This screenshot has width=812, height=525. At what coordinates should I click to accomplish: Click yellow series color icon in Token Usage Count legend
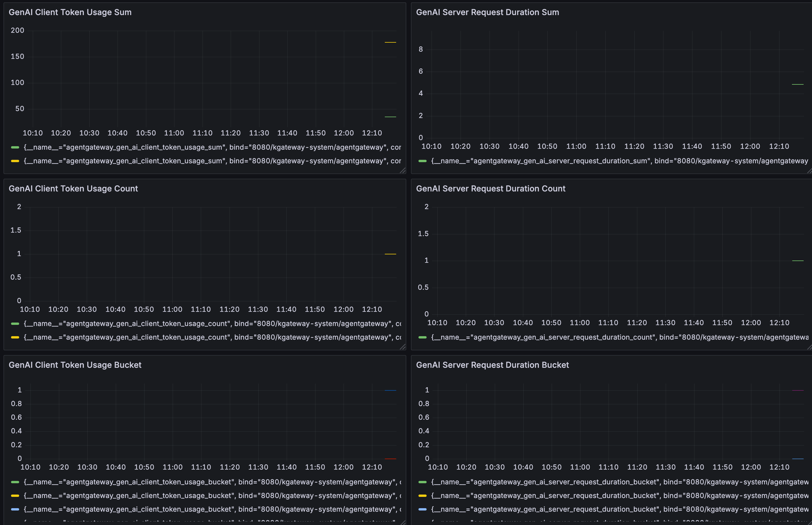click(15, 337)
